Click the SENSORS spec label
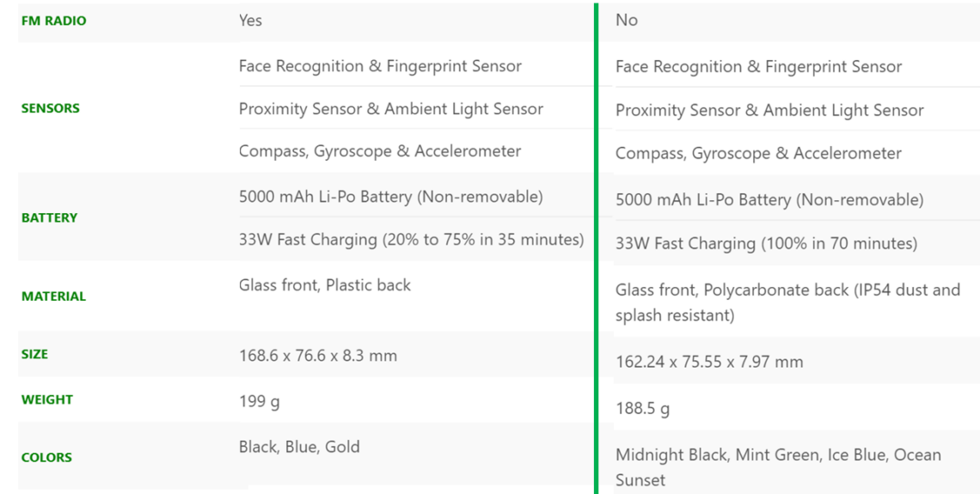Image resolution: width=980 pixels, height=494 pixels. tap(50, 108)
